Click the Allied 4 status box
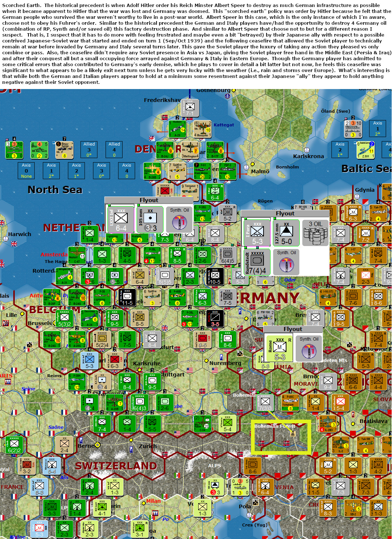392x539 pixels. 114,149
